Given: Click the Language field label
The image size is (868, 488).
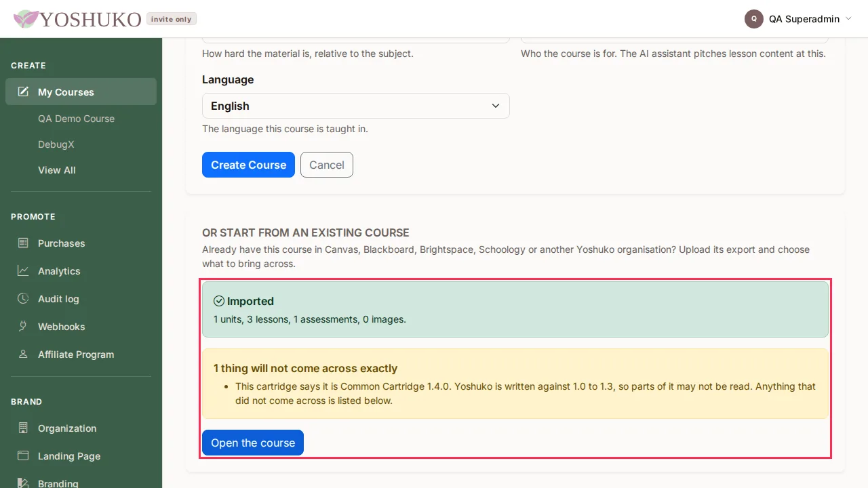Looking at the screenshot, I should pos(228,79).
